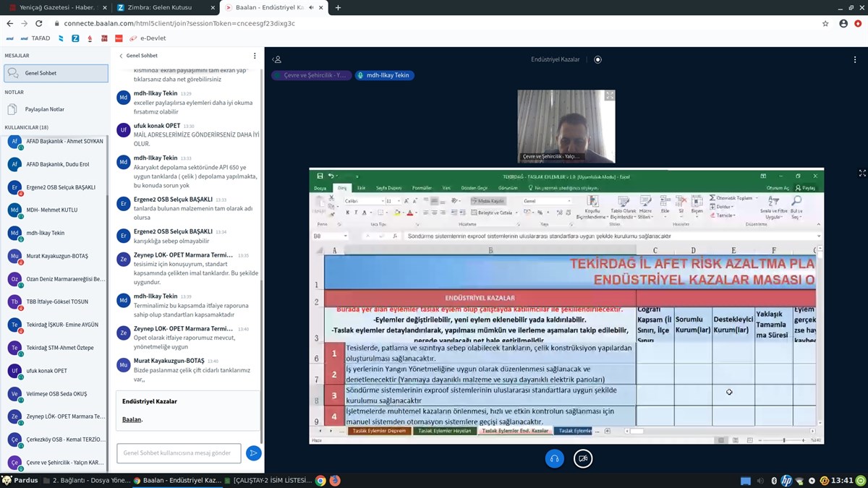Image resolution: width=868 pixels, height=488 pixels.
Task: Select user TBB İtfaiye-Göksel TOSUN
Action: coord(56,302)
